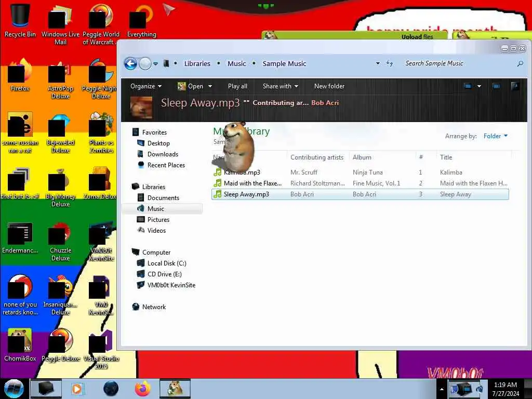Open the Share with menu
This screenshot has height=399, width=532.
(x=280, y=86)
